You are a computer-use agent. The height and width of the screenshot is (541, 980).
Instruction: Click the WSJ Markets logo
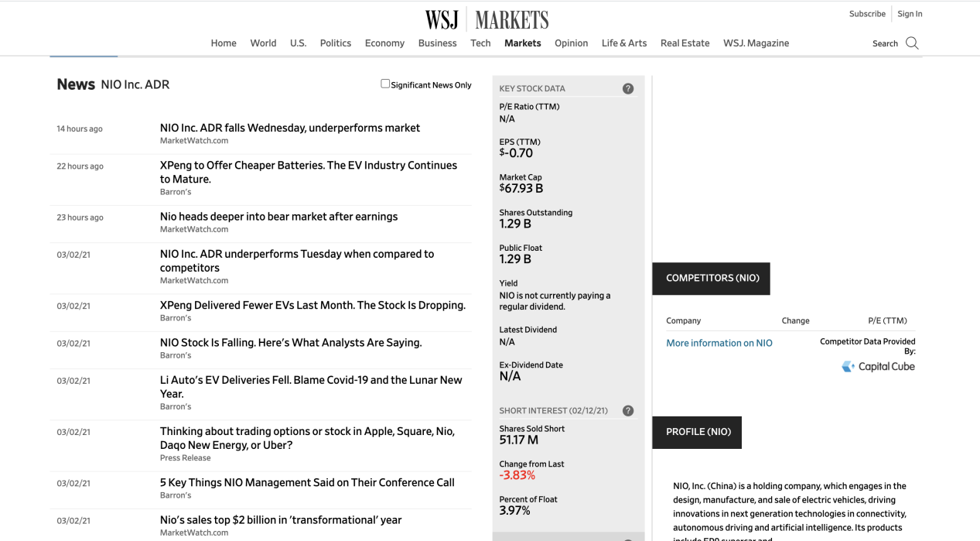[x=487, y=19]
